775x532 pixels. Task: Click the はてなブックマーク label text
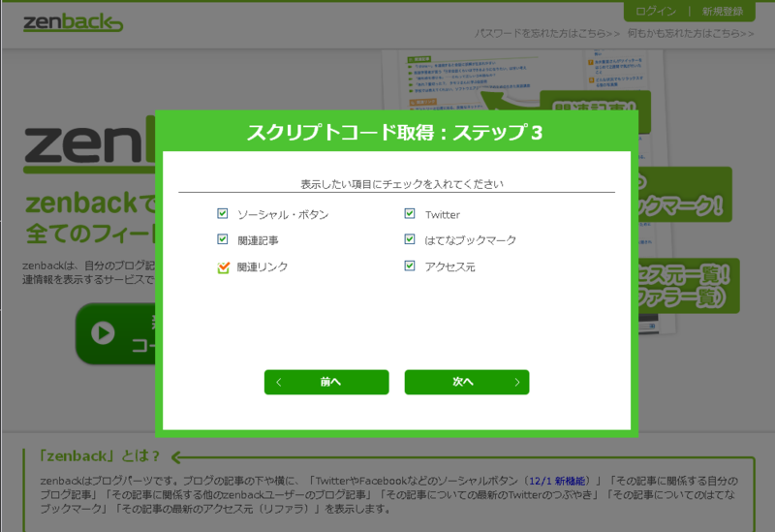tap(471, 240)
